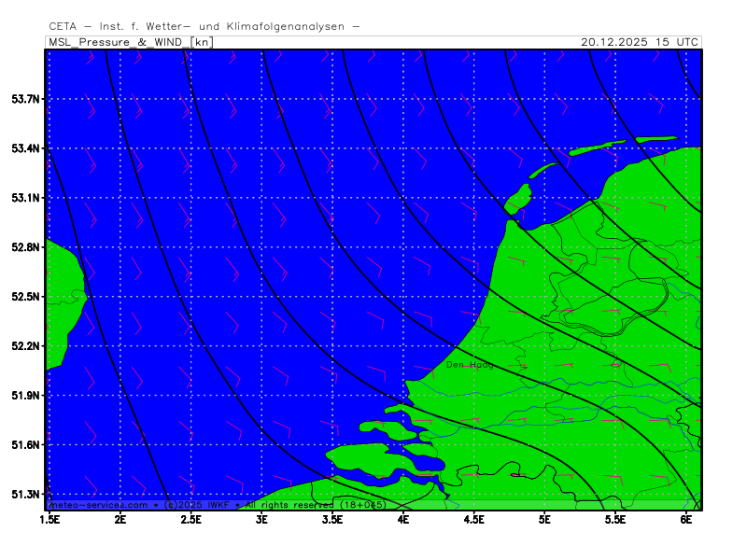Select the 5.5E longitude label
Image resolution: width=747 pixels, height=560 pixels.
(x=615, y=518)
